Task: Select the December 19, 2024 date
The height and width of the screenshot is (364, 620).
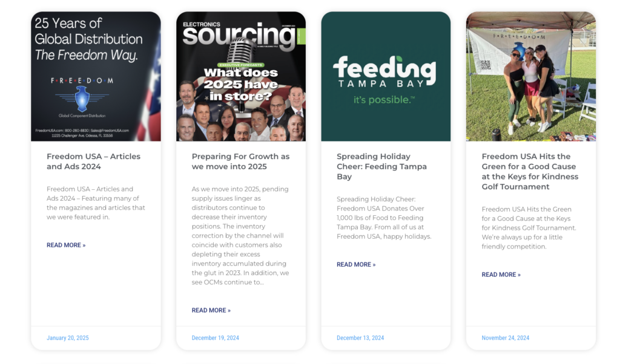Action: (215, 338)
